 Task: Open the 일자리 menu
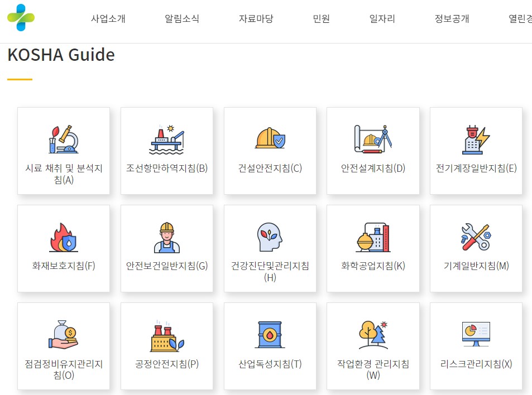[382, 18]
